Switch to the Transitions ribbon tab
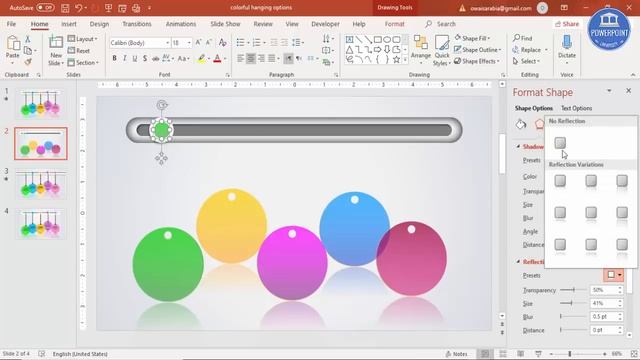Image resolution: width=640 pixels, height=360 pixels. click(137, 24)
